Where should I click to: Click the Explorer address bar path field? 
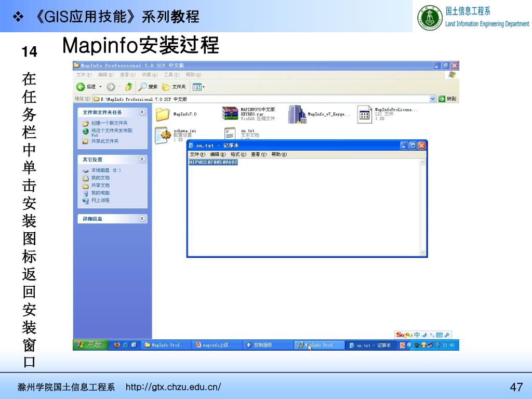pos(261,99)
